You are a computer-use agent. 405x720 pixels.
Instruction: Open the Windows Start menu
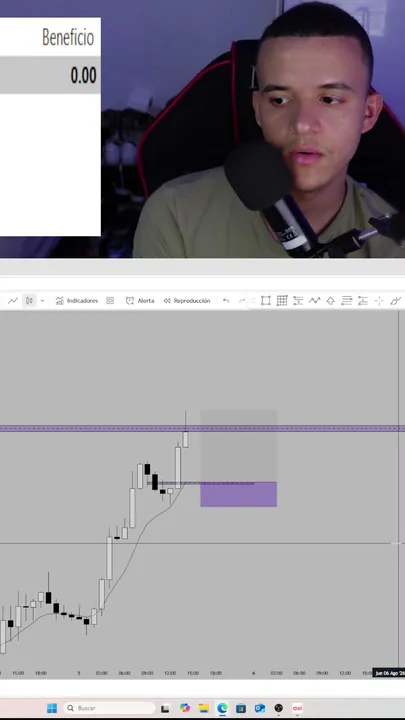(52, 708)
